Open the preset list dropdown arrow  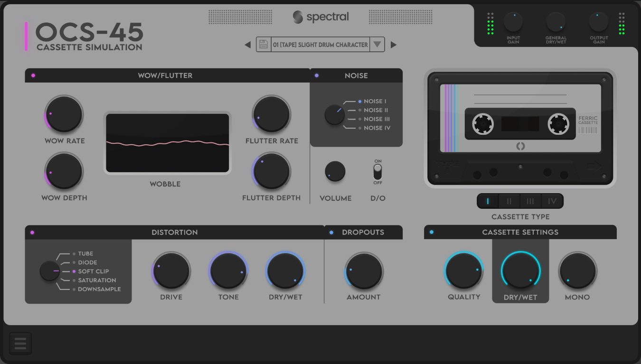(377, 45)
